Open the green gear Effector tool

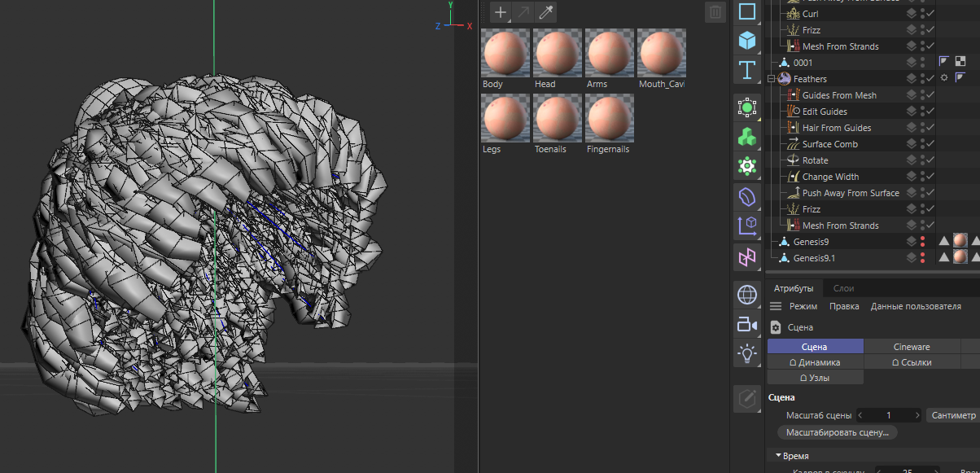click(746, 166)
